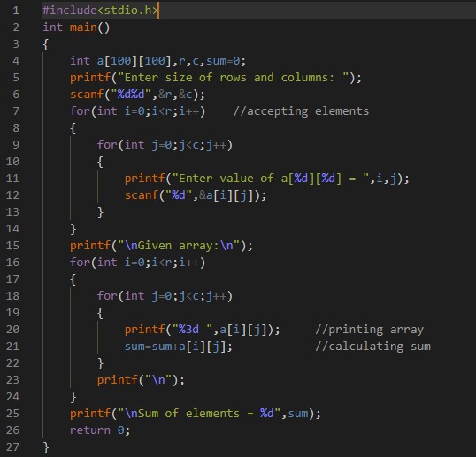Click the //accepting elements comment
Image resolution: width=476 pixels, height=457 pixels.
[x=301, y=111]
